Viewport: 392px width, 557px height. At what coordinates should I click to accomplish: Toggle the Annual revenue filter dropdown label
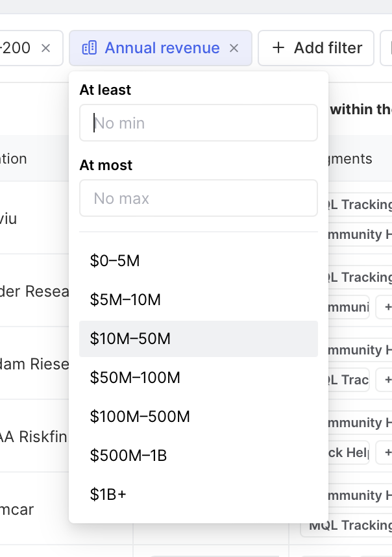(x=162, y=48)
